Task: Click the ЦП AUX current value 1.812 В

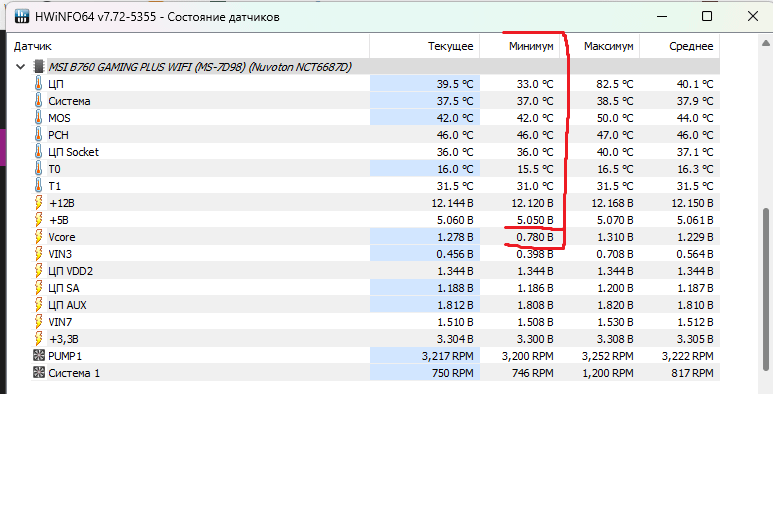Action: tap(455, 305)
